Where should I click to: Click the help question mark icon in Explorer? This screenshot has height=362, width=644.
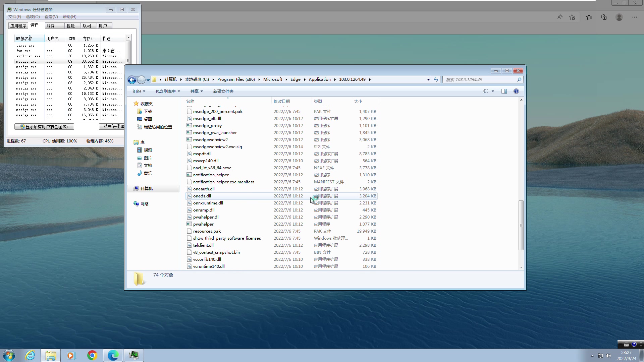[516, 91]
